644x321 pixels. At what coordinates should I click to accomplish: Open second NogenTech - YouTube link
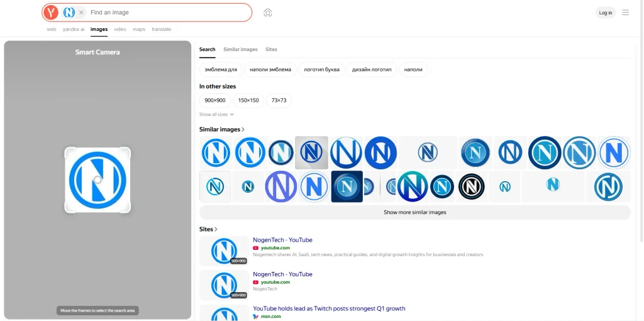(282, 274)
